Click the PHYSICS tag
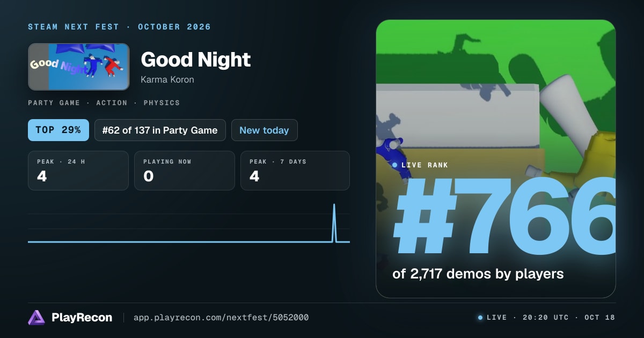644x338 pixels. pyautogui.click(x=162, y=103)
